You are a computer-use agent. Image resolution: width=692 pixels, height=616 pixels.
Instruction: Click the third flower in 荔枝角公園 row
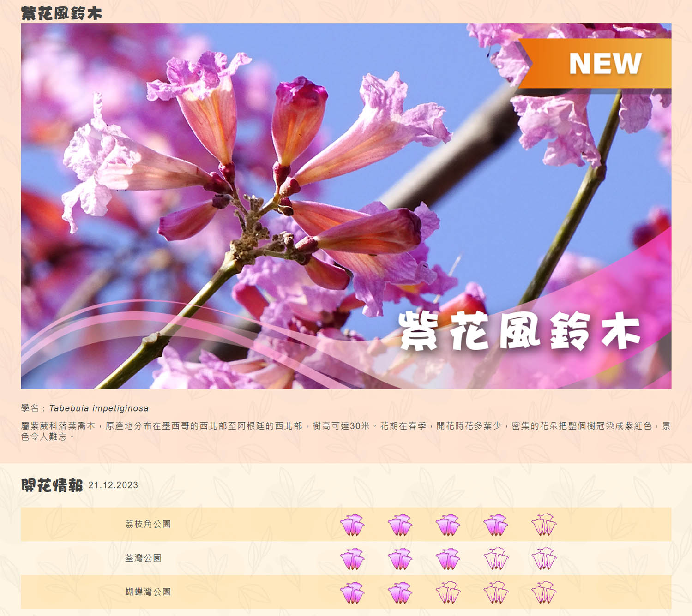click(x=448, y=525)
